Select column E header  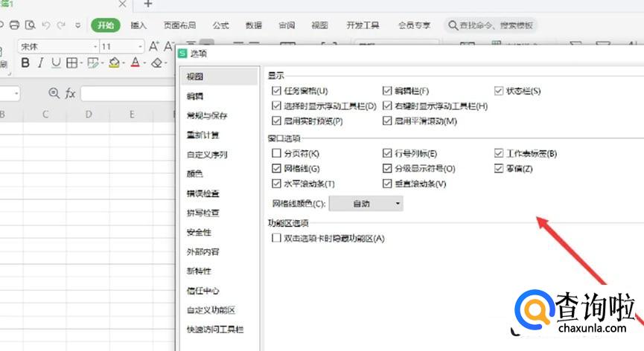132,115
